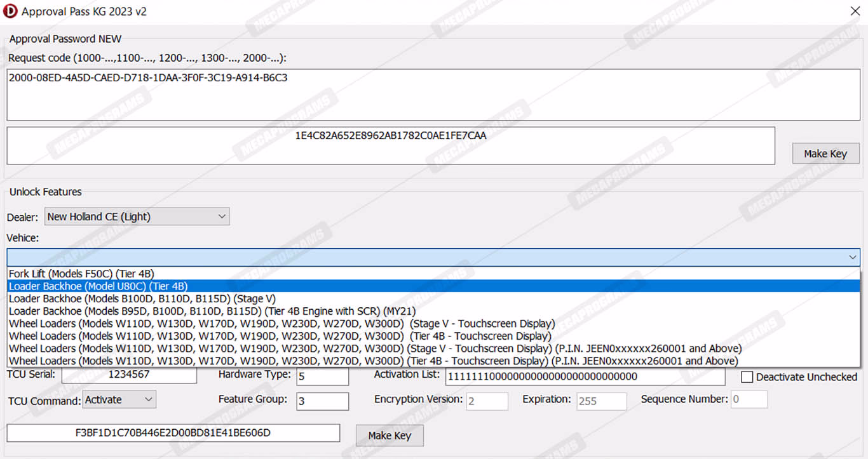
Task: Collapse the Vehicle dropdown list
Action: pos(852,257)
